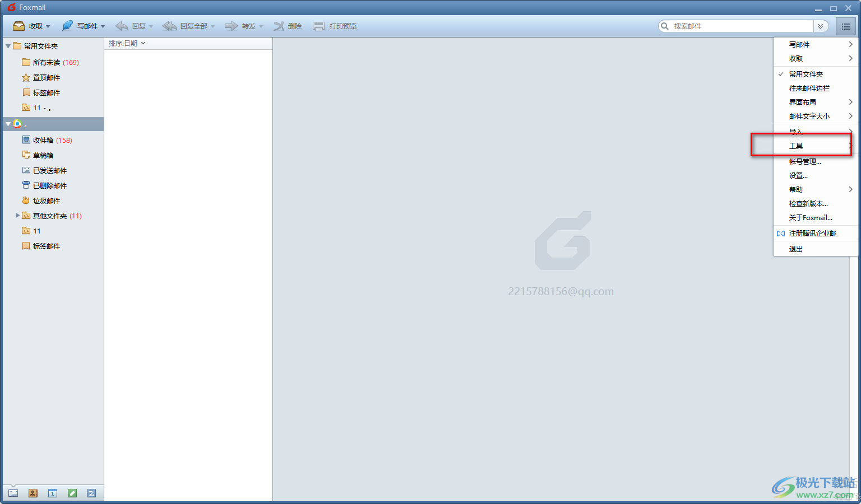Click the 回复 reply toolbar button

(130, 26)
